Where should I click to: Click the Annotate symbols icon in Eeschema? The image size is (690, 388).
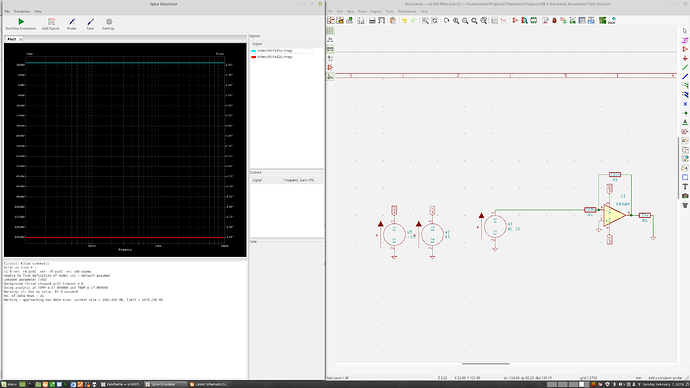point(545,21)
